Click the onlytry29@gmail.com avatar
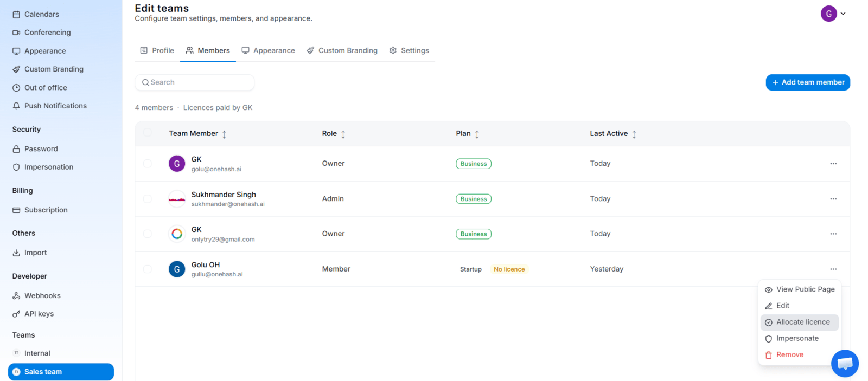 [177, 234]
